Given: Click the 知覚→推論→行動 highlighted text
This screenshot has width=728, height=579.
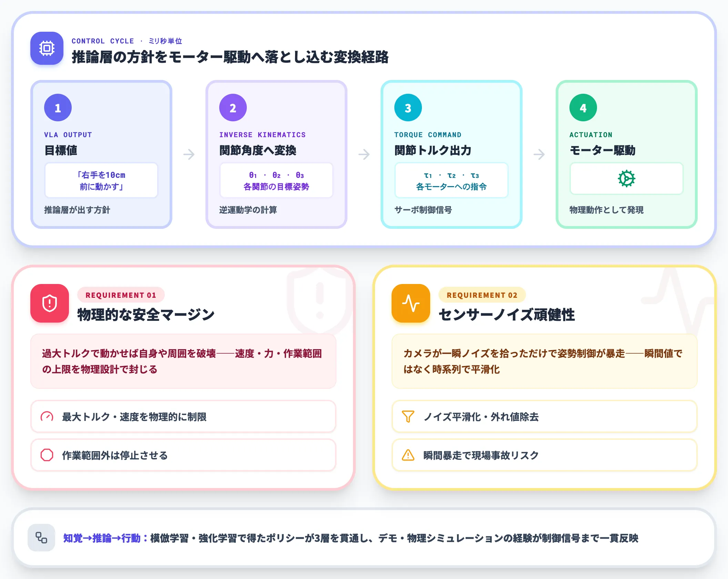Looking at the screenshot, I should coord(105,538).
